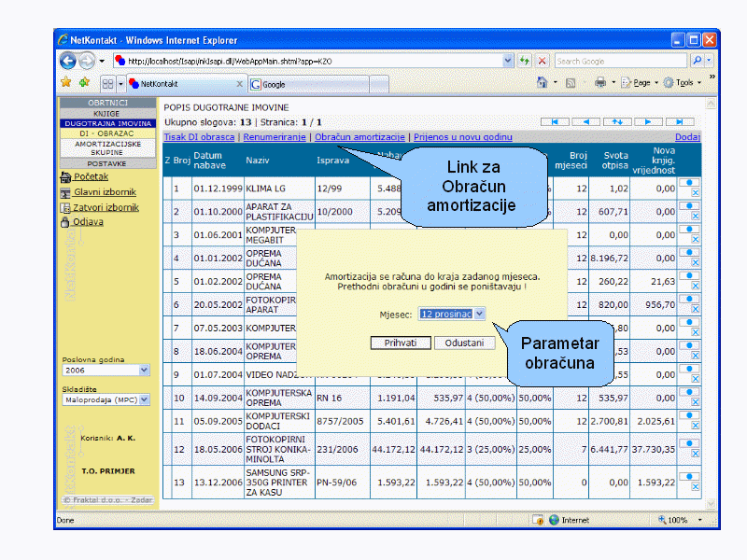Switch to the Google browser tab
This screenshot has width=747, height=560.
click(x=309, y=84)
